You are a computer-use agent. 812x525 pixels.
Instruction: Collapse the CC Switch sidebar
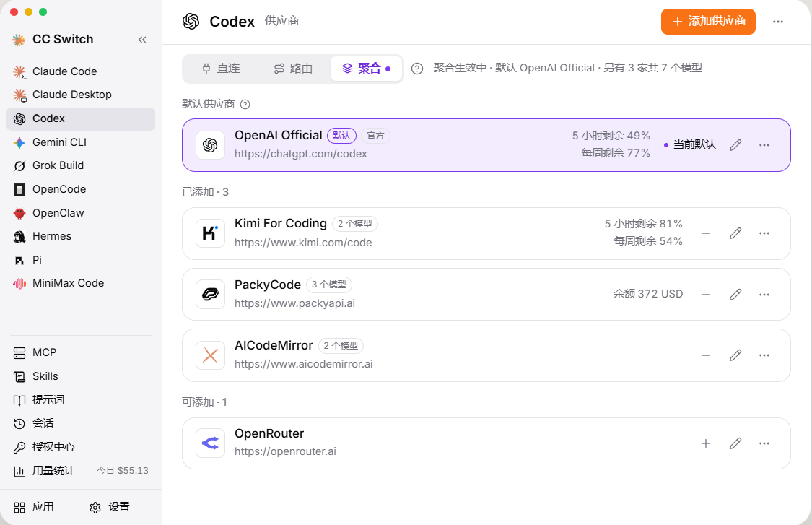point(142,40)
